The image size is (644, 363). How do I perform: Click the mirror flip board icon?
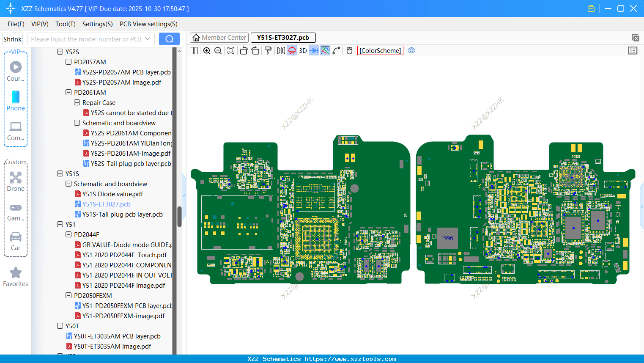tap(281, 51)
